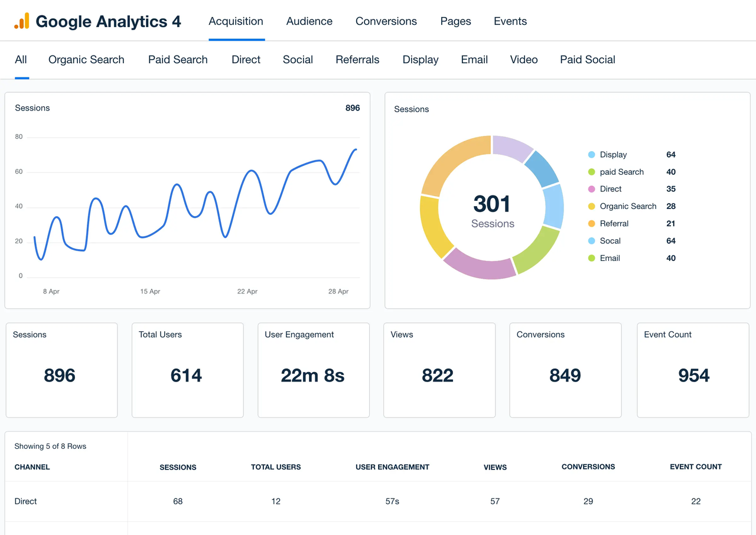Select the Email legend color dot

[591, 258]
